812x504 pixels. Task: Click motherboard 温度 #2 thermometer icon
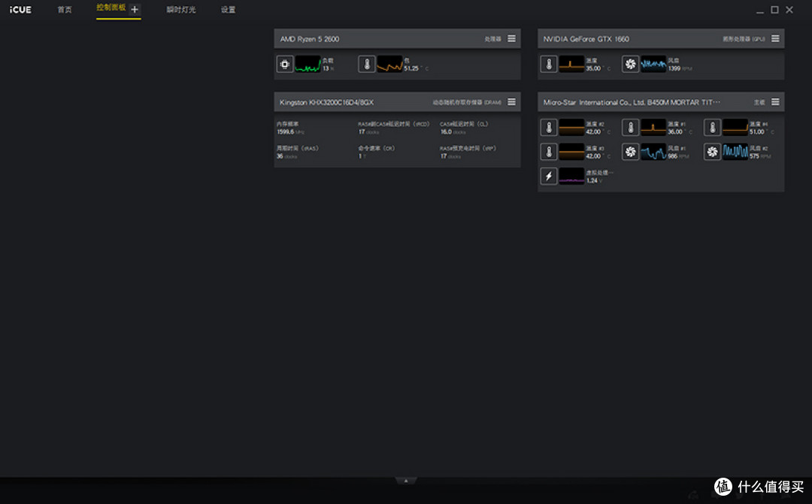pos(548,127)
